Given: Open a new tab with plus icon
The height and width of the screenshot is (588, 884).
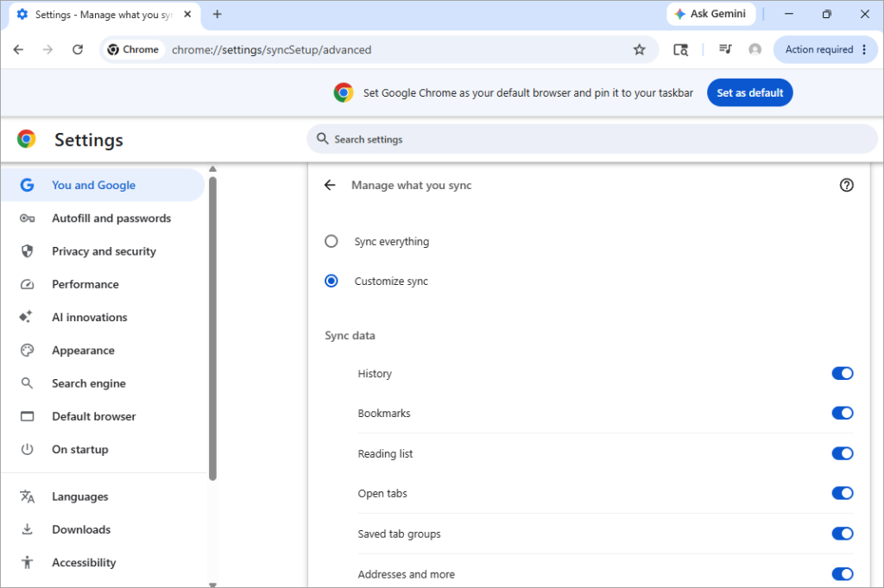Looking at the screenshot, I should coord(217,15).
